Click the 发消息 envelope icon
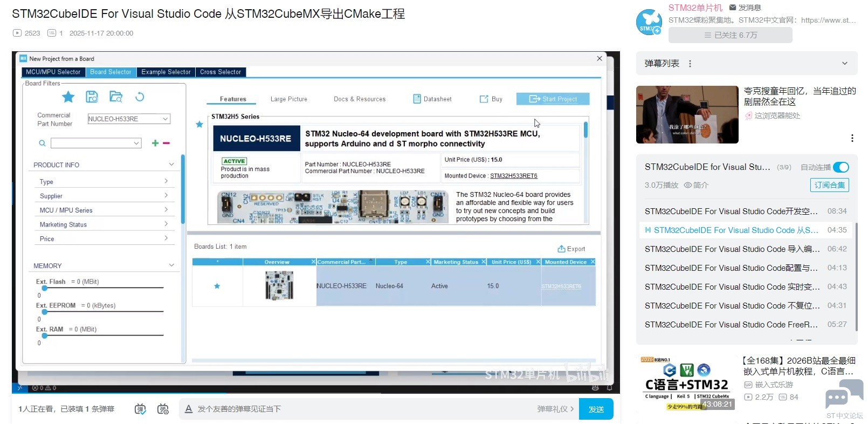The width and height of the screenshot is (868, 424). point(733,8)
